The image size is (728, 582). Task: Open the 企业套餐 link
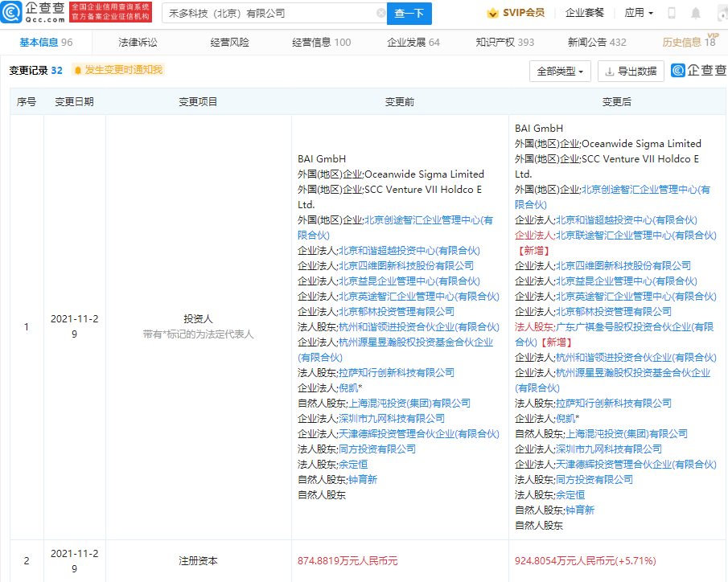[585, 13]
